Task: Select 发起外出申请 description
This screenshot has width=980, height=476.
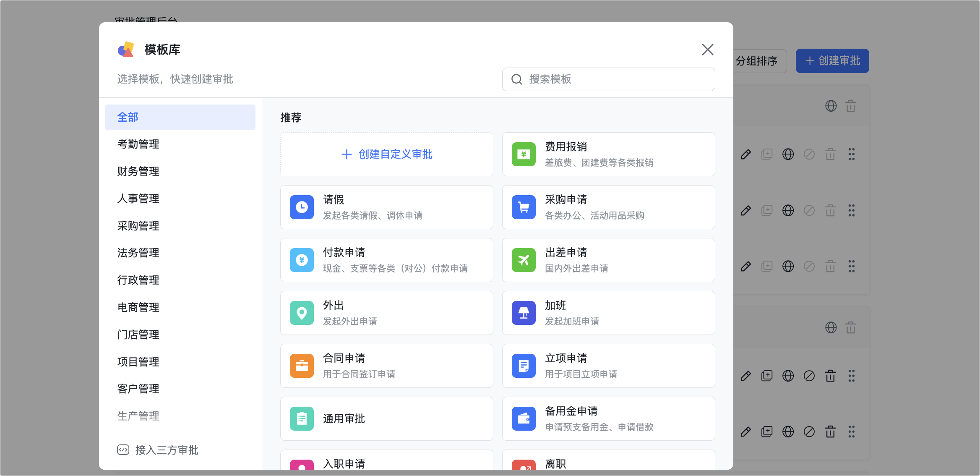Action: pyautogui.click(x=350, y=321)
